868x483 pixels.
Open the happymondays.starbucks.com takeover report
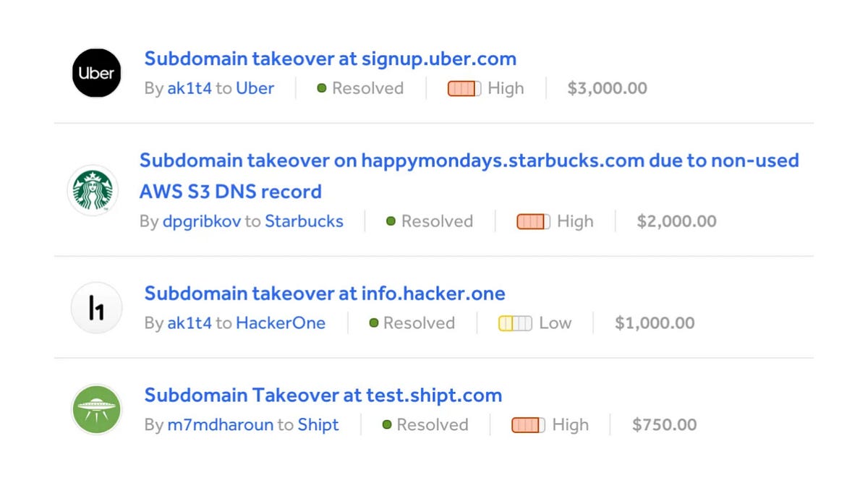point(469,160)
